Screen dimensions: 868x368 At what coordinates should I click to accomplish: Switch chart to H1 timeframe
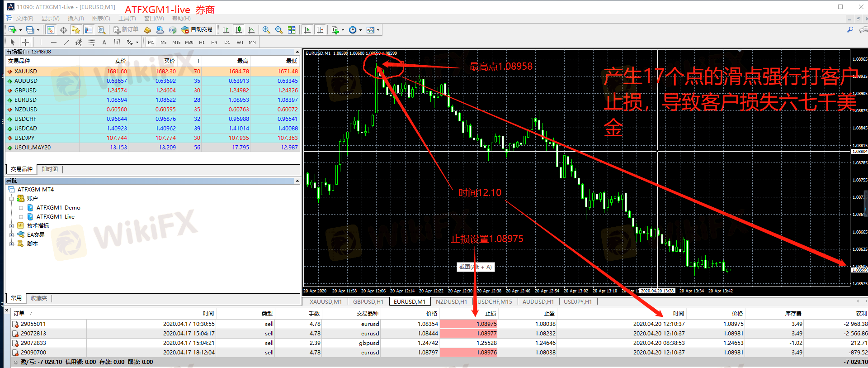pyautogui.click(x=202, y=42)
